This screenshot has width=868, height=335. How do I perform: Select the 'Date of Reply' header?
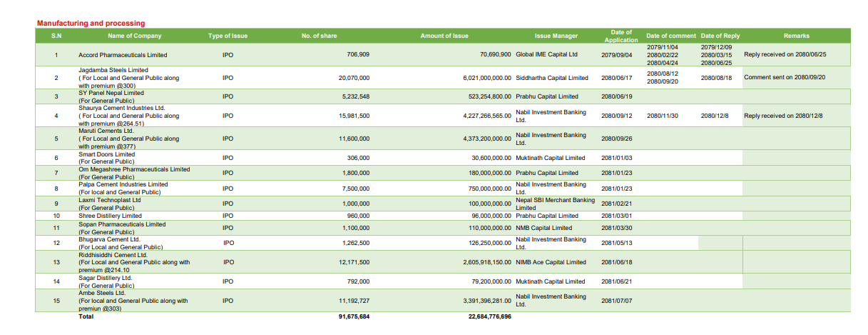[720, 36]
